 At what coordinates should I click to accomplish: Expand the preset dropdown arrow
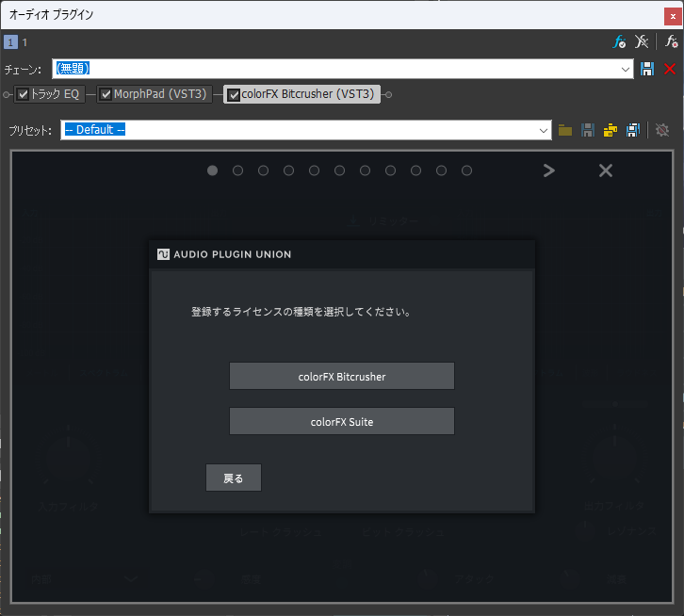543,130
